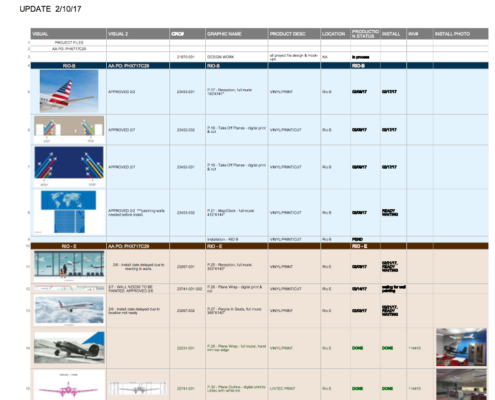Select the CRC# column header
Image resolution: width=495 pixels, height=400 pixels.
(187, 34)
